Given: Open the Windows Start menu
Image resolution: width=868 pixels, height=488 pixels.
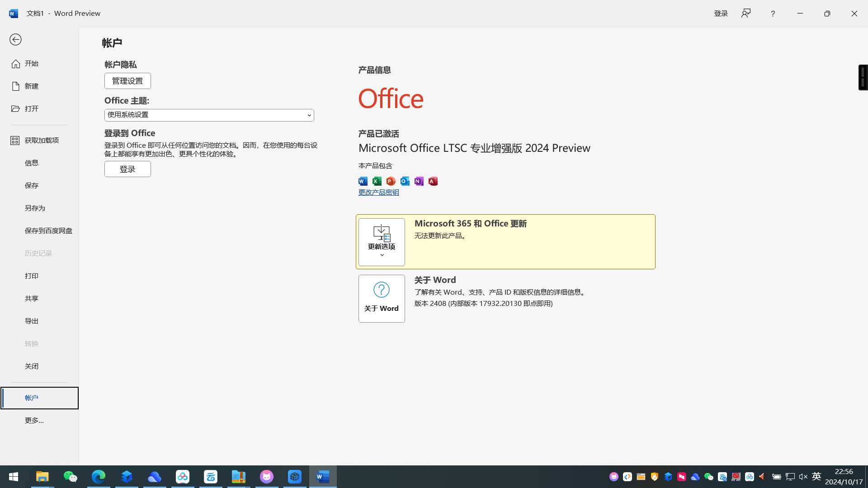Looking at the screenshot, I should click(x=14, y=477).
